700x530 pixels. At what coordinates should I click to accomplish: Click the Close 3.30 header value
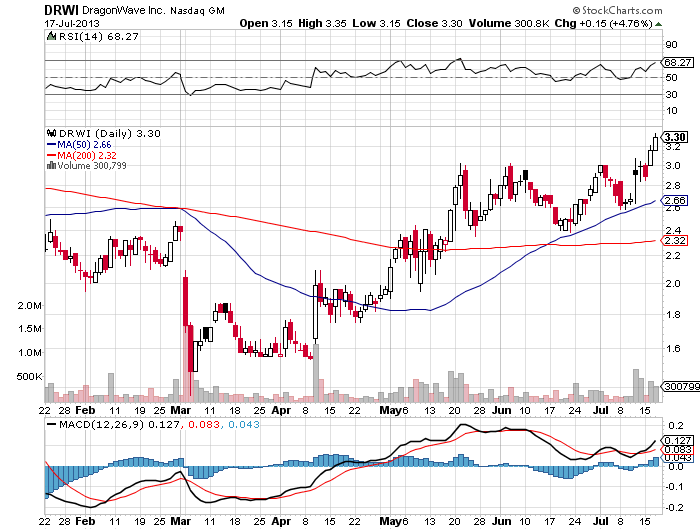[x=434, y=23]
